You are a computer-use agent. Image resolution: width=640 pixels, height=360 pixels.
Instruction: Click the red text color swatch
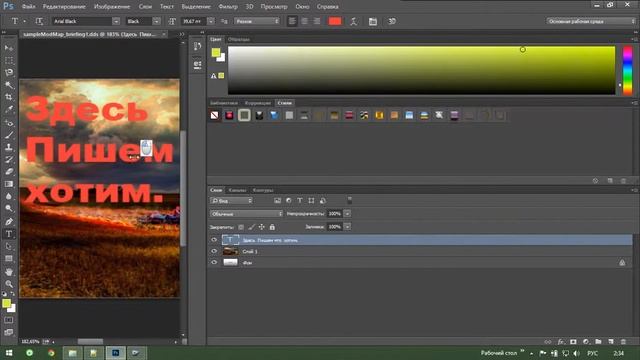tap(335, 21)
